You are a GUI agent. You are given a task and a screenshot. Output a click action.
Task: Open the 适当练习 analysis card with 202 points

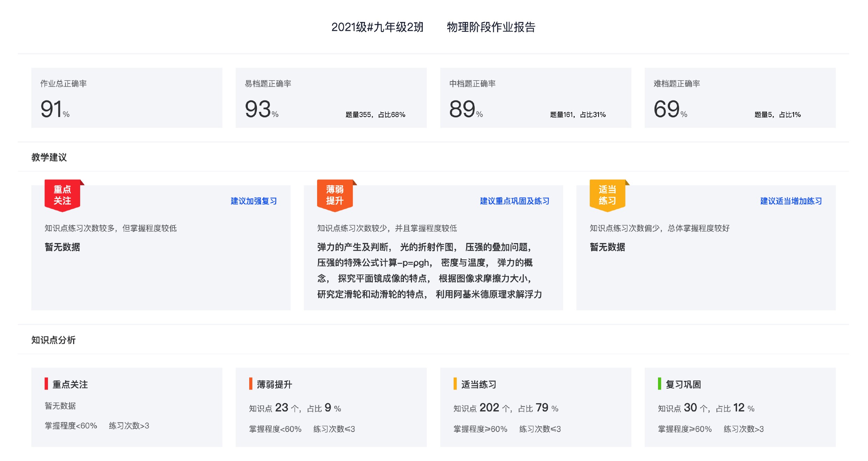[535, 407]
